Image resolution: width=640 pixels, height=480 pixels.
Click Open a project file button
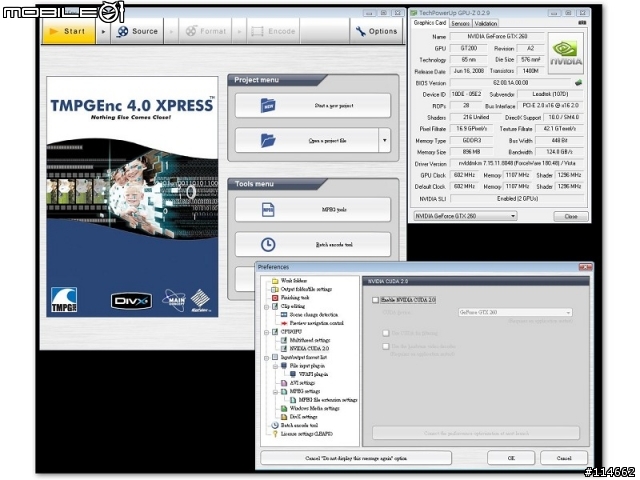pyautogui.click(x=307, y=140)
